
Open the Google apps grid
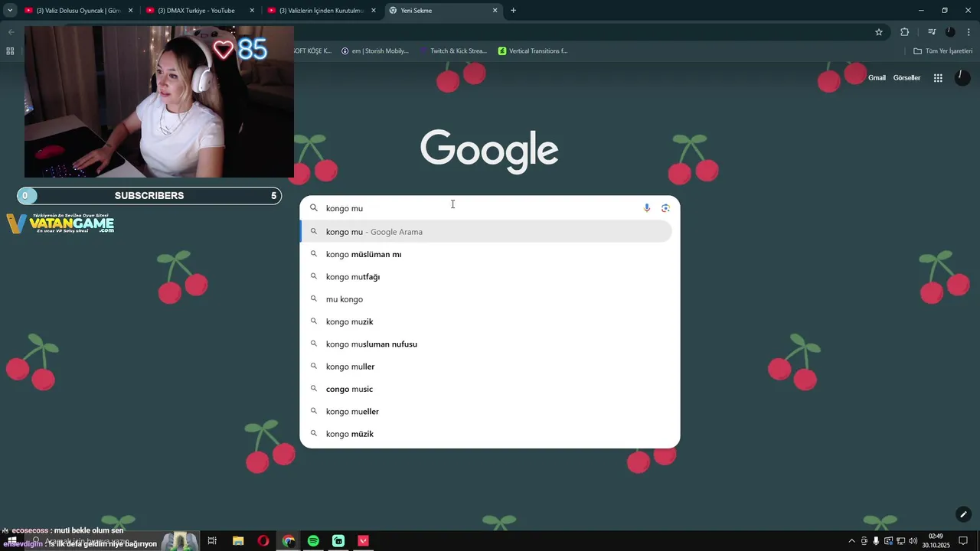(x=938, y=78)
